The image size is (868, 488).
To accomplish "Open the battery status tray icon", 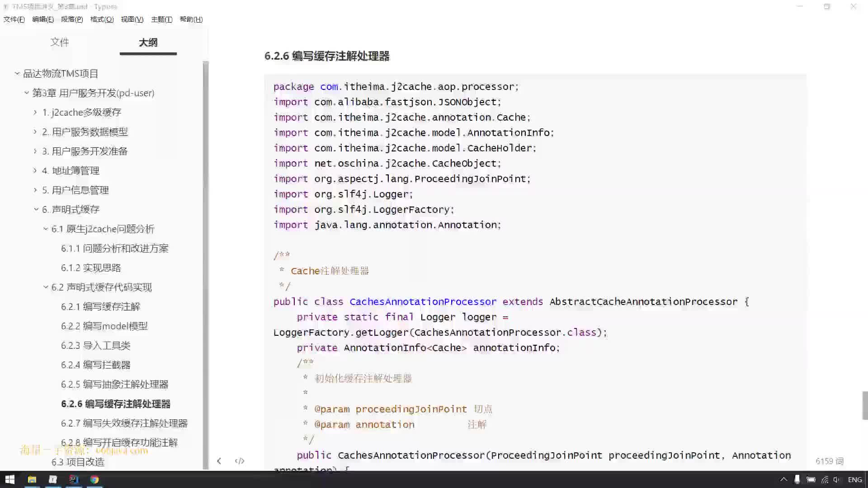I will pyautogui.click(x=811, y=479).
